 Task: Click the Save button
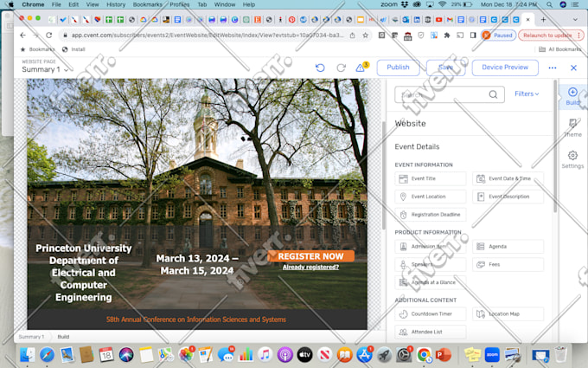click(x=445, y=68)
